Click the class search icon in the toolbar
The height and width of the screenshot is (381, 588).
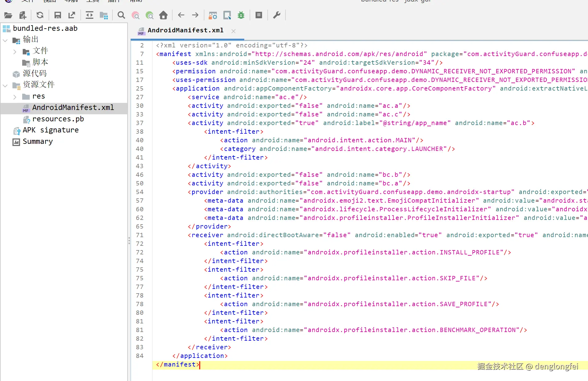(136, 15)
